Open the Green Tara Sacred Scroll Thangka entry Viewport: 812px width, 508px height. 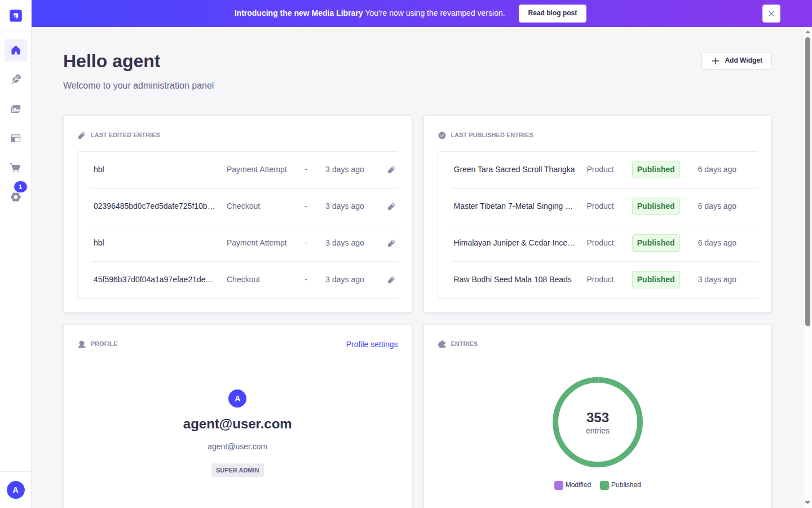tap(514, 169)
